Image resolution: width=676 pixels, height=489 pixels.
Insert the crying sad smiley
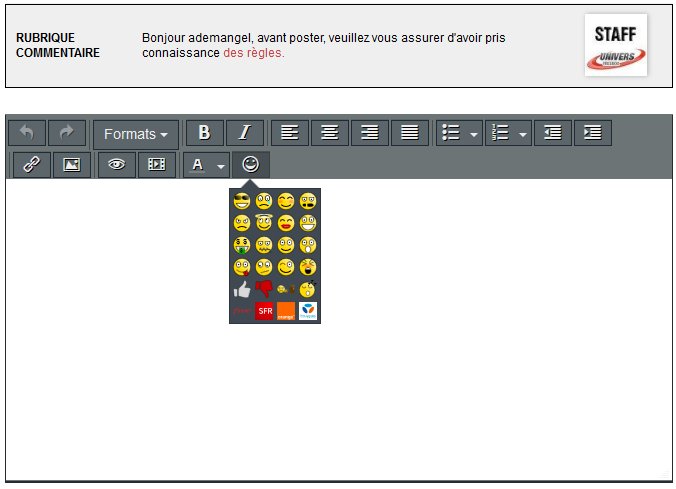pos(264,201)
